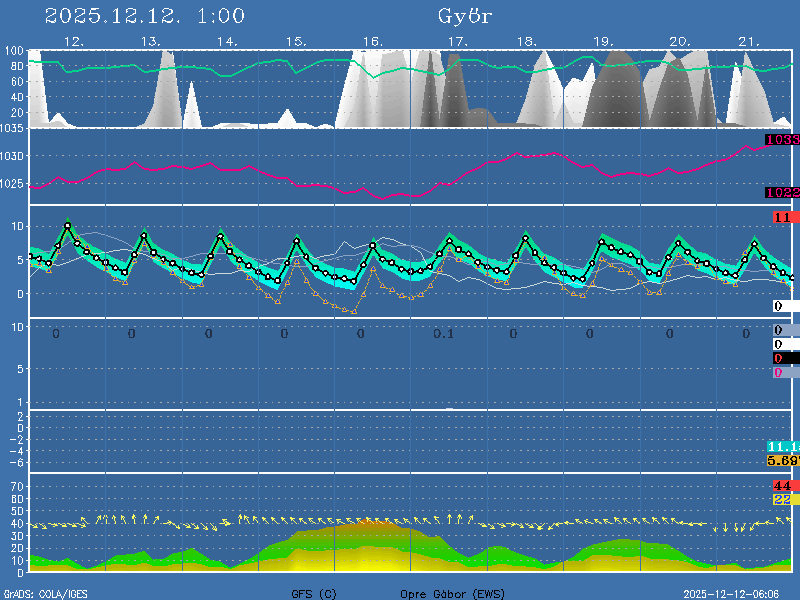
Task: Click the pressure minimum badge 1022
Action: coord(782,193)
